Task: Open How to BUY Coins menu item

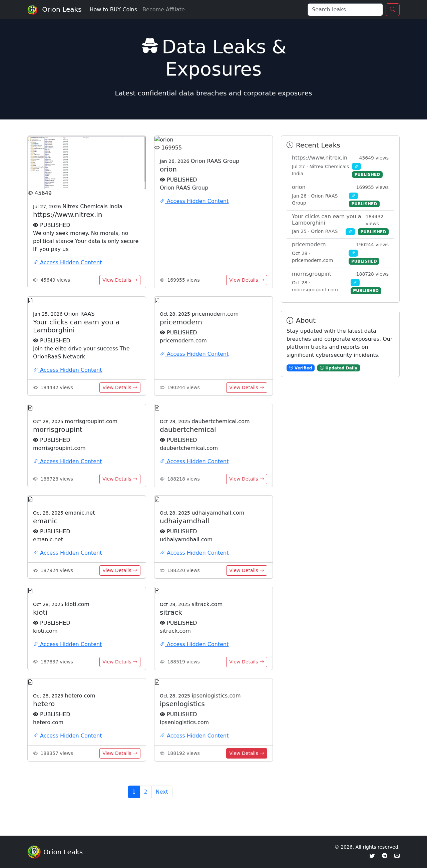Action: point(113,9)
